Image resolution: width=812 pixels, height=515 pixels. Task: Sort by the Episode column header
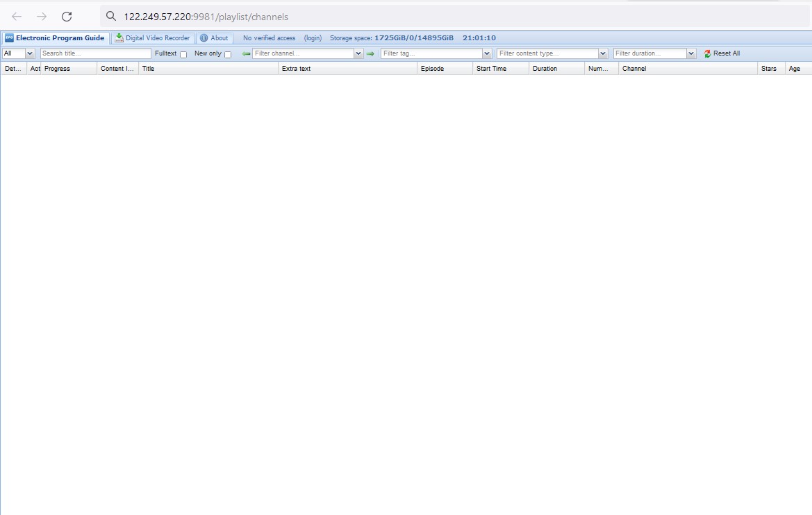445,68
